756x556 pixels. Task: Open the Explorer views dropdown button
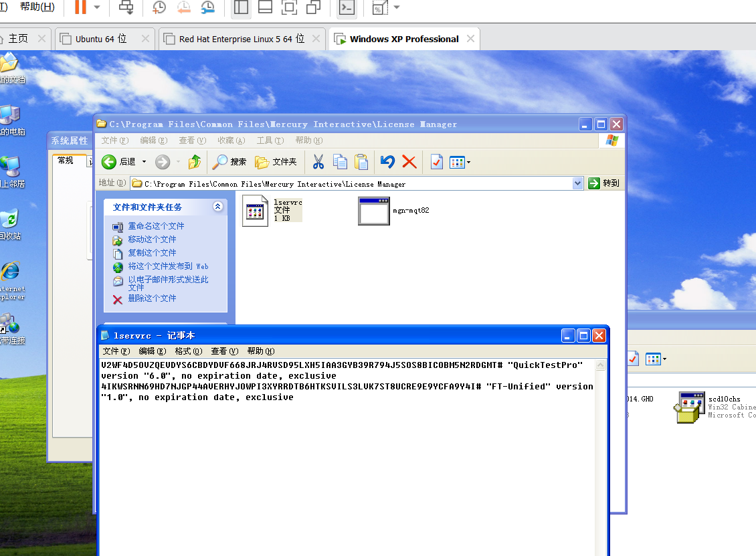pos(460,162)
